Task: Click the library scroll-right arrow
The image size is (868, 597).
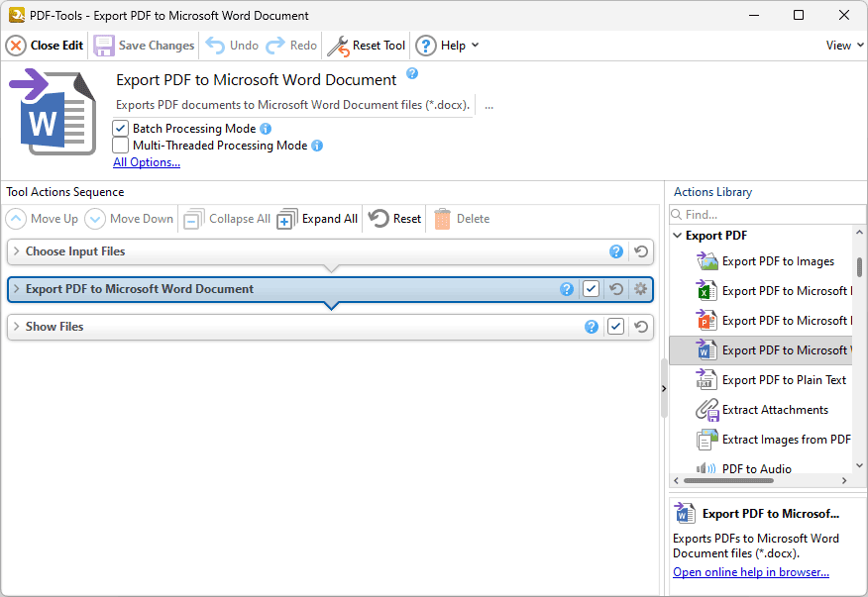Action: (x=844, y=481)
